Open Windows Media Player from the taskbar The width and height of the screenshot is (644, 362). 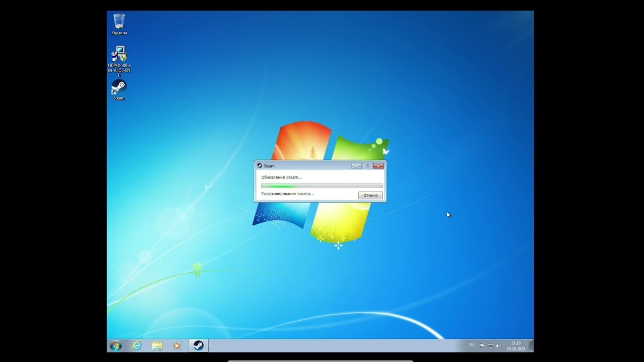click(177, 346)
